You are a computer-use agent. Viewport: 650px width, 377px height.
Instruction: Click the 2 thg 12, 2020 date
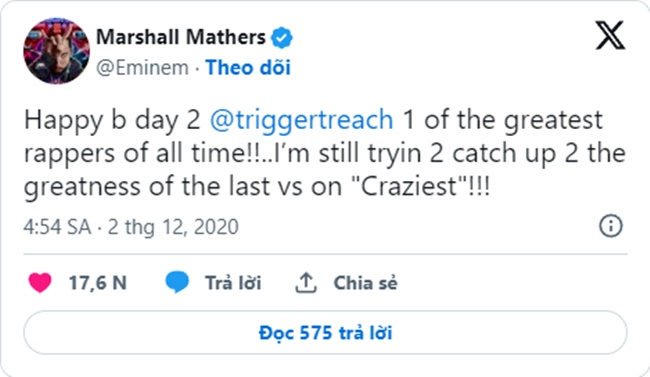pos(173,227)
